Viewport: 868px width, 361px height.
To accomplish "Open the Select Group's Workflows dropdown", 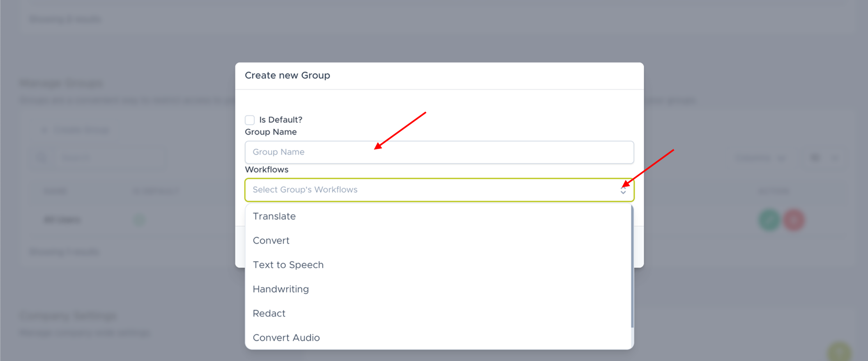I will [431, 190].
